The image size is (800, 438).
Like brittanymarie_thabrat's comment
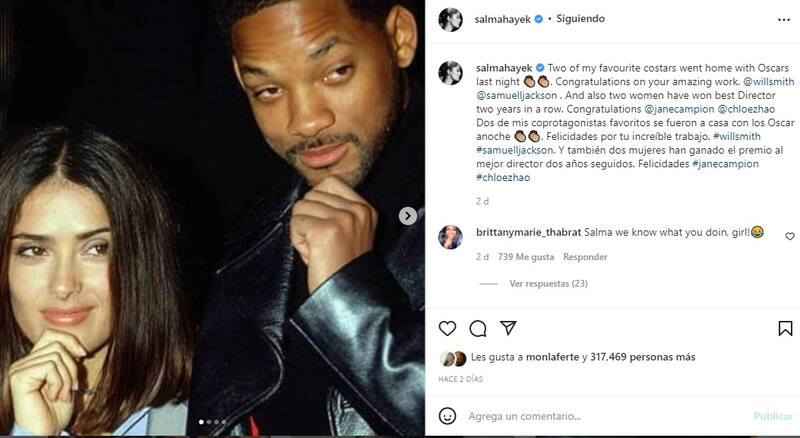point(790,237)
